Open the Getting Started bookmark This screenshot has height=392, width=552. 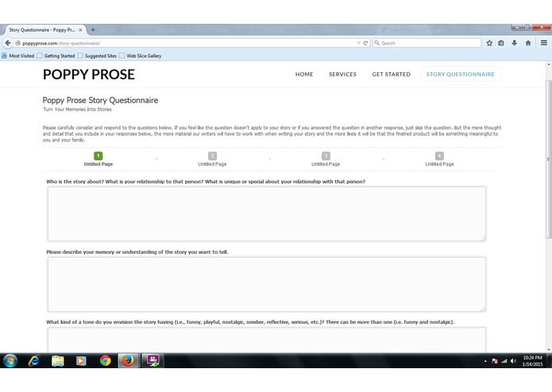[x=56, y=56]
